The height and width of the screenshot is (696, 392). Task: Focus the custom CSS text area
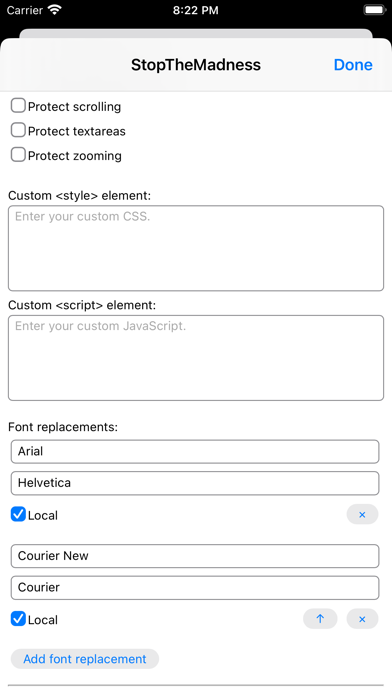[x=196, y=248]
